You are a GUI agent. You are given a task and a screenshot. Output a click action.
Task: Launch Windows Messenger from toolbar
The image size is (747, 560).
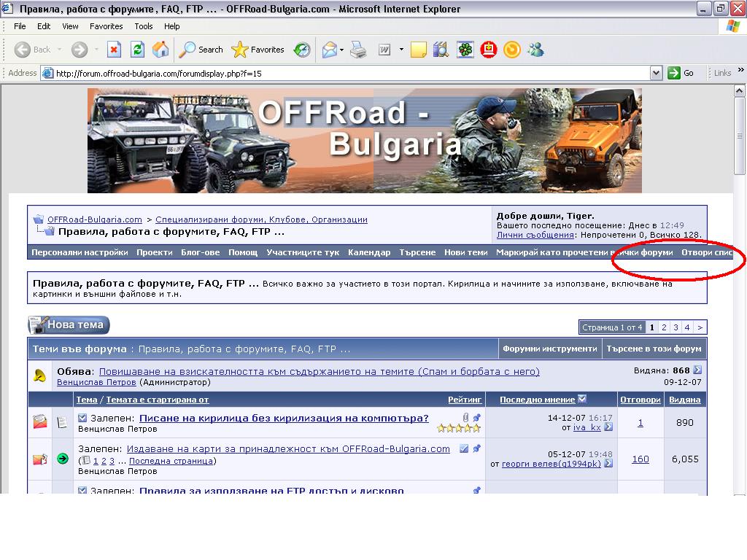pyautogui.click(x=535, y=50)
